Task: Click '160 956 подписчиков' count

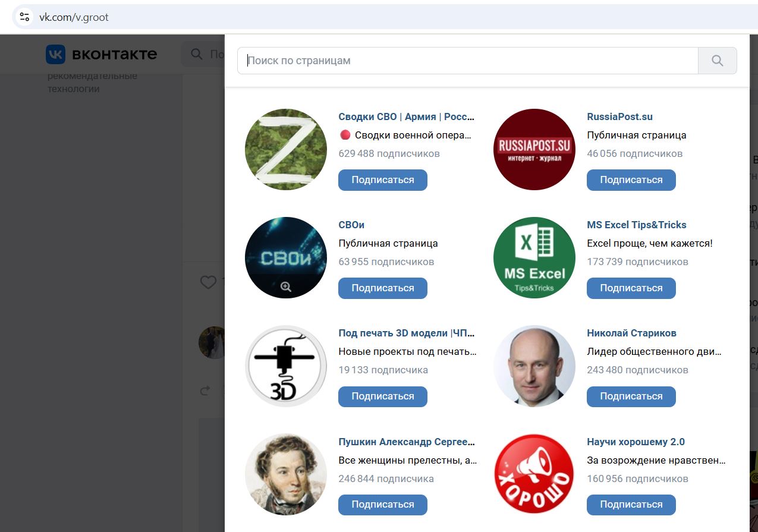Action: click(637, 479)
